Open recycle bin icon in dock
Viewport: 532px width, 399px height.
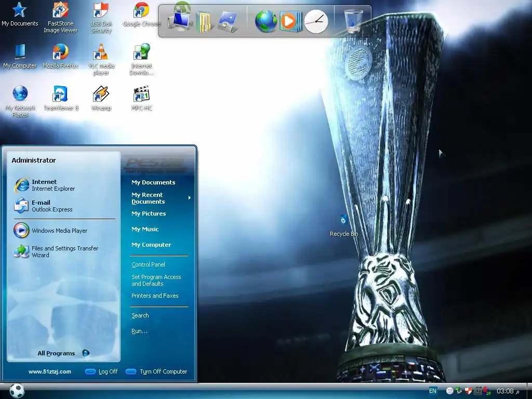click(x=353, y=21)
